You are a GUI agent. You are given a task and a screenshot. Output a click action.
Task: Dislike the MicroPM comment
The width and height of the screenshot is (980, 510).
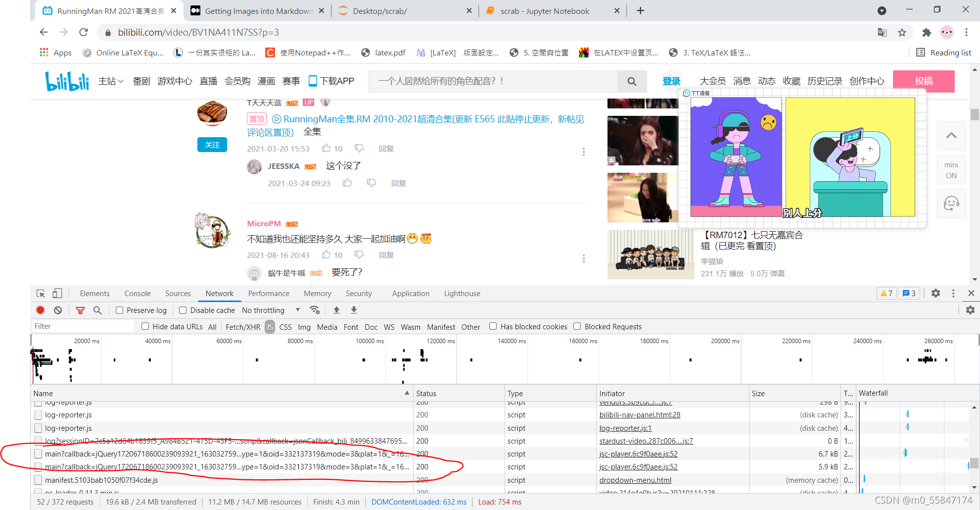coord(359,255)
